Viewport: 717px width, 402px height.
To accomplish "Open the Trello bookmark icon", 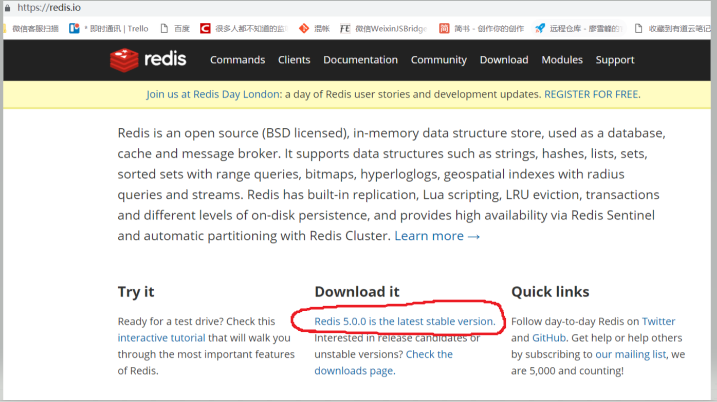I will pos(74,28).
